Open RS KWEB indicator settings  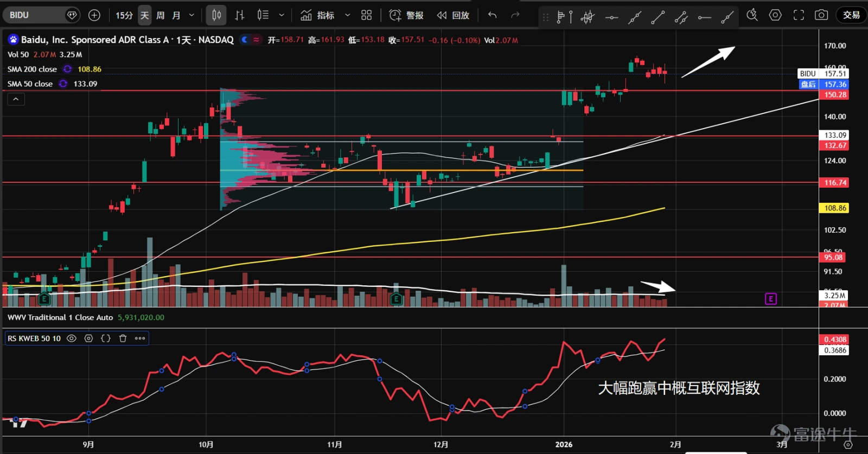[x=88, y=338]
